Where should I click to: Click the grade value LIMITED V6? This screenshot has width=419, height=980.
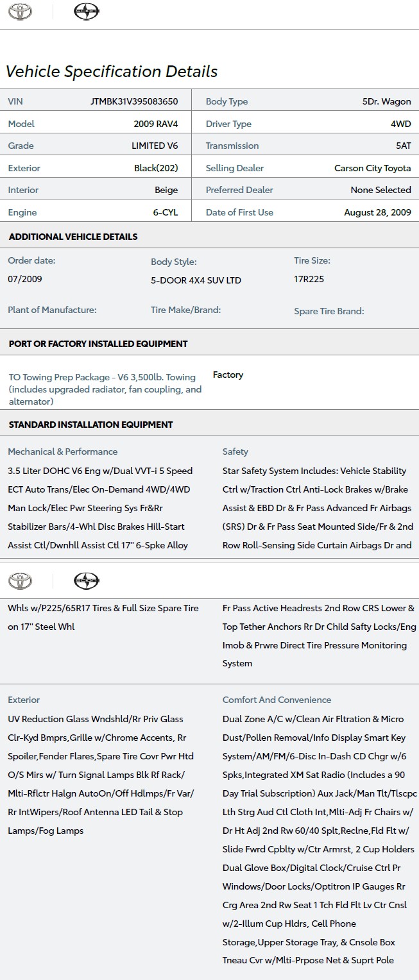155,146
